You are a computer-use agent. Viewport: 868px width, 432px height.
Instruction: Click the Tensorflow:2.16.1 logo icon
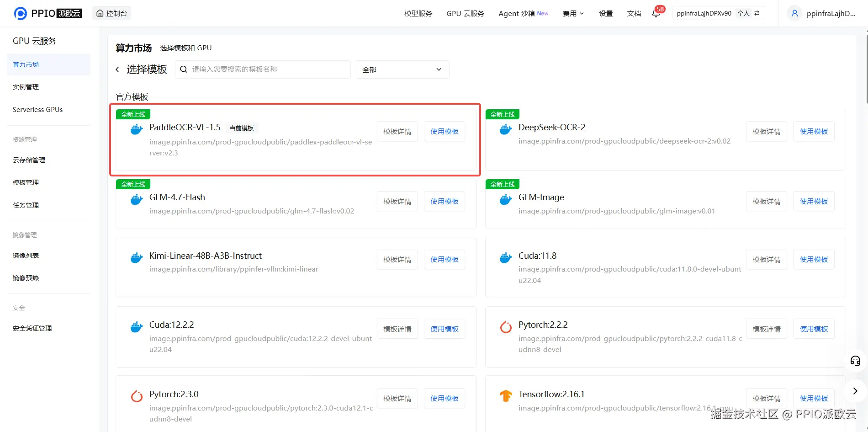(506, 396)
